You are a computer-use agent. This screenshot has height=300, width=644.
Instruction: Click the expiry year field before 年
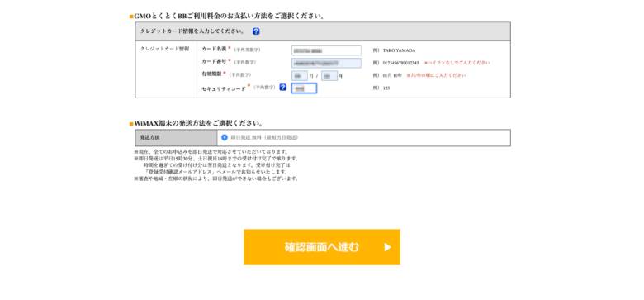(329, 75)
